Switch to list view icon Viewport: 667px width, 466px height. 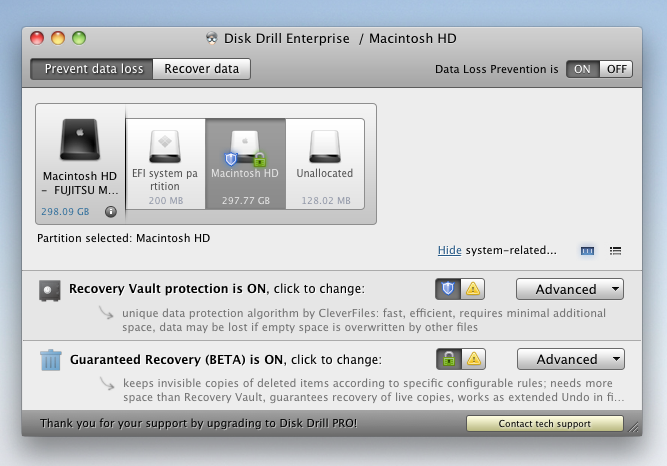615,251
